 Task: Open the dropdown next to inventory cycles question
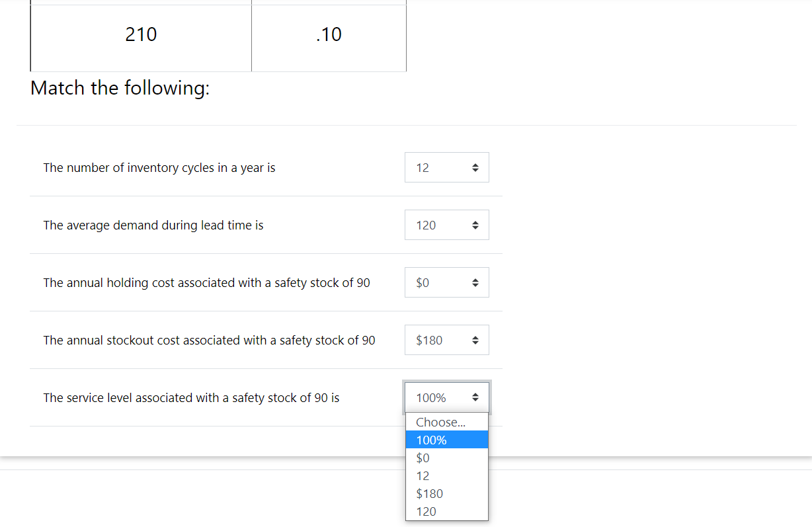446,167
